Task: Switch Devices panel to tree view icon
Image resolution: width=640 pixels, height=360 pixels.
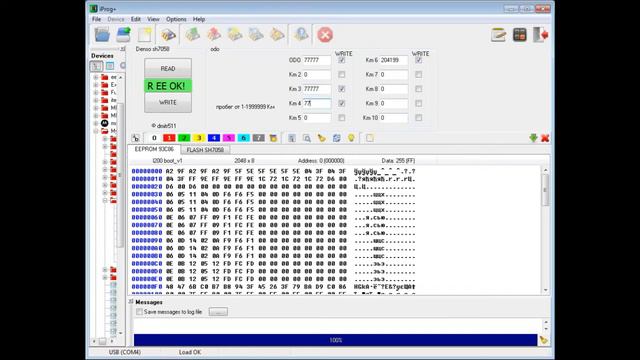Action: click(x=96, y=66)
